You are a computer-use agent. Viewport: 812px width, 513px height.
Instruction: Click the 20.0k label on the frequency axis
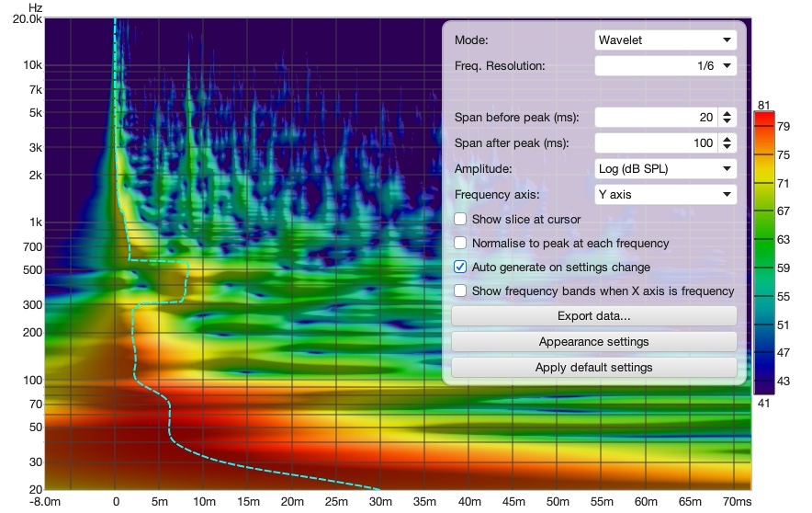point(27,19)
